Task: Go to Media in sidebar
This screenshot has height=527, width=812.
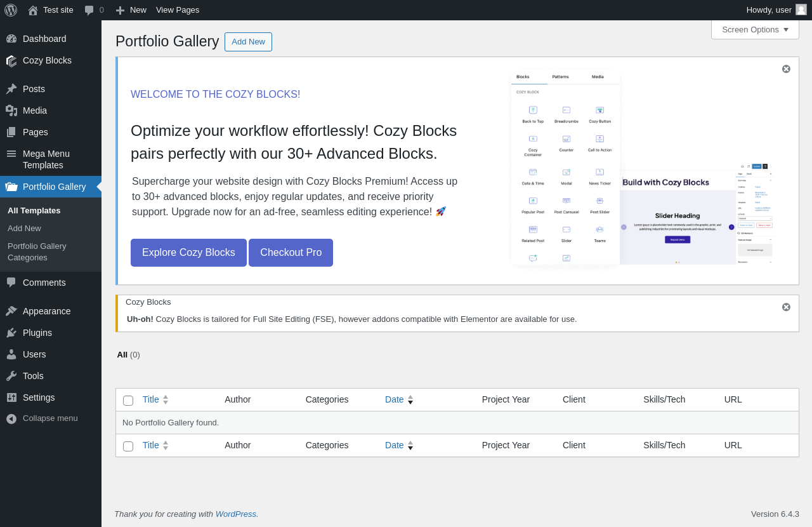Action: [x=51, y=110]
